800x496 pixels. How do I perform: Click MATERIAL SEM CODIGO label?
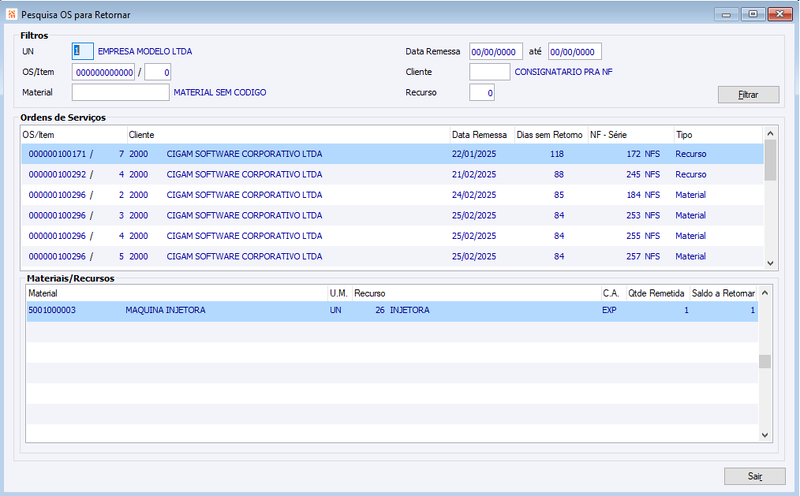tap(220, 92)
